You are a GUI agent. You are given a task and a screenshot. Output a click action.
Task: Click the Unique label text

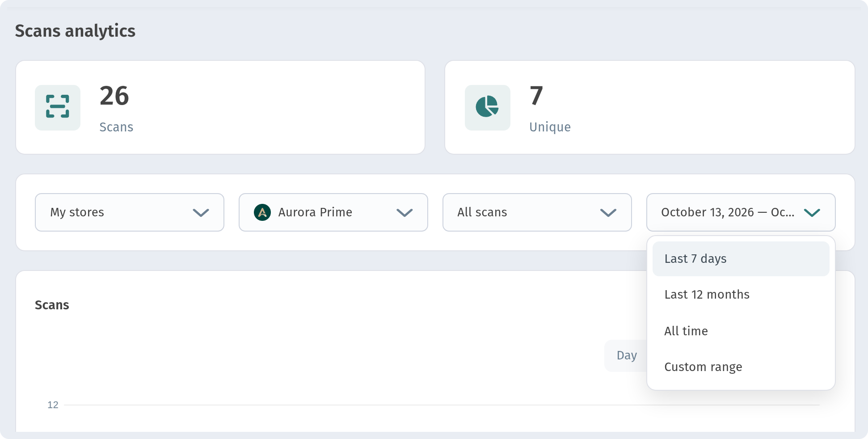(550, 127)
